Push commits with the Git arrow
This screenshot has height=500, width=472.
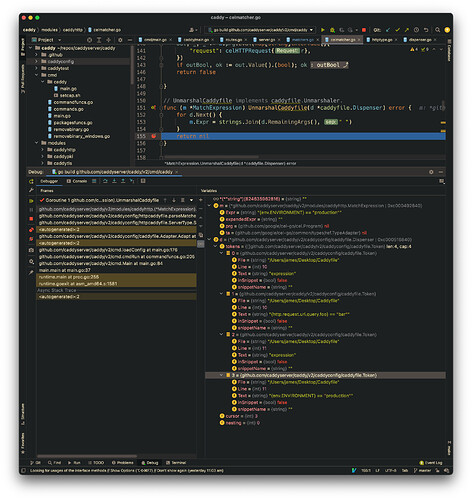tap(407, 30)
